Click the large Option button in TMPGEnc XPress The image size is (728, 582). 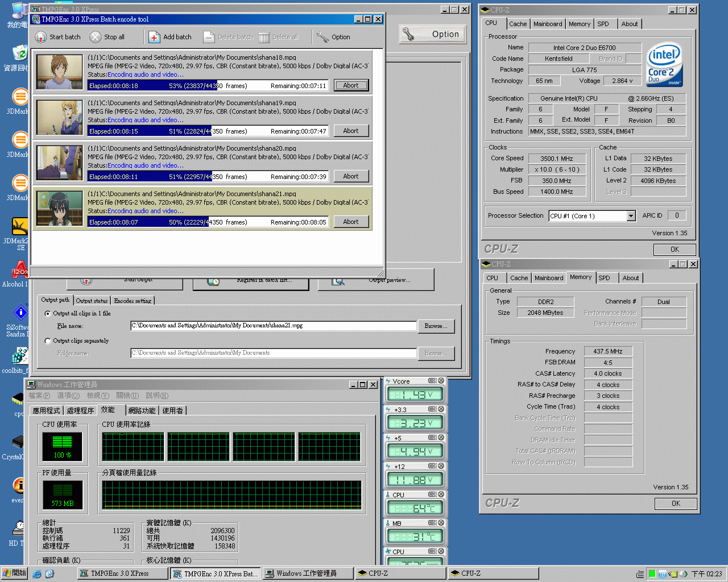click(433, 34)
